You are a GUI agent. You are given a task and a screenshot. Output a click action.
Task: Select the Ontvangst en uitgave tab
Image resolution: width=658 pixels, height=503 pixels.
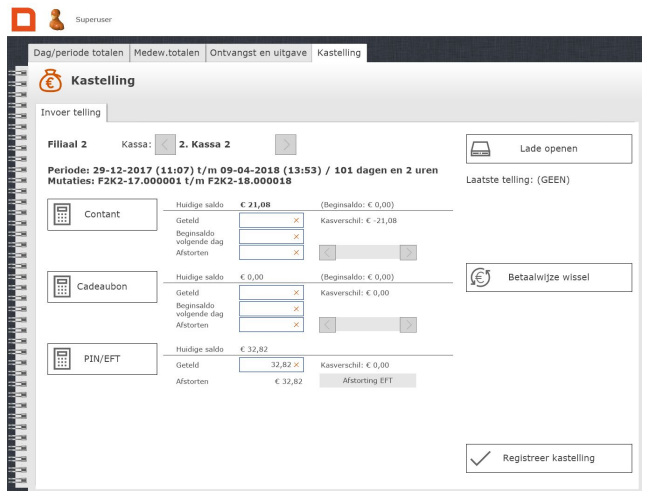click(258, 52)
